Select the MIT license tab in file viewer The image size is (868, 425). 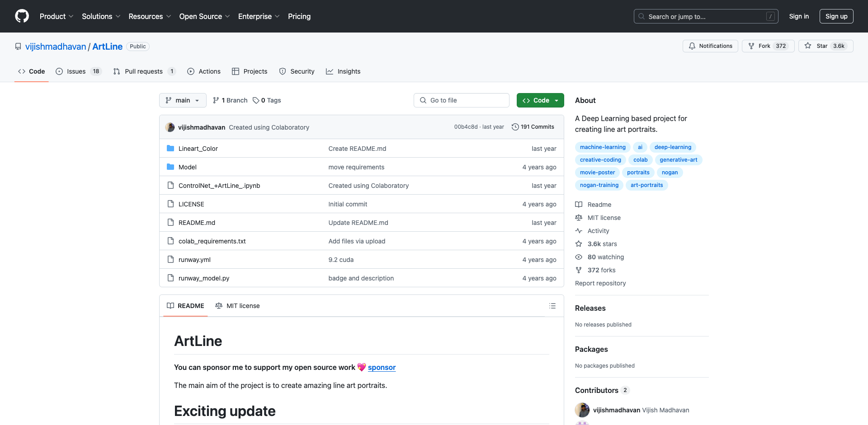click(x=238, y=306)
